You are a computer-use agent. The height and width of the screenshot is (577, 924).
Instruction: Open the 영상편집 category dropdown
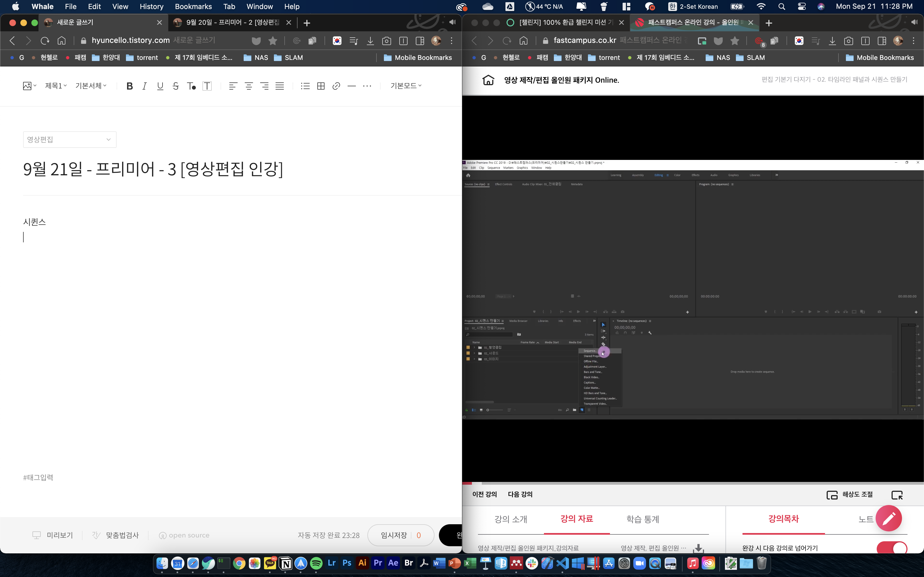(x=70, y=140)
